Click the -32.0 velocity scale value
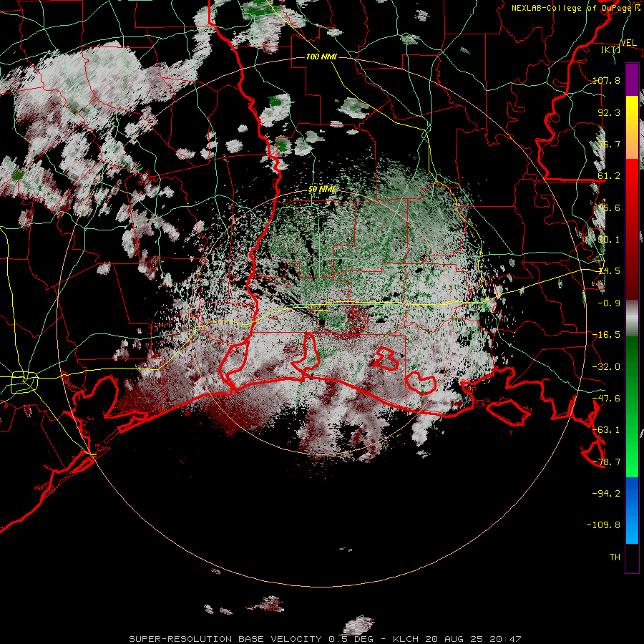Image resolution: width=644 pixels, height=644 pixels. pos(606,366)
